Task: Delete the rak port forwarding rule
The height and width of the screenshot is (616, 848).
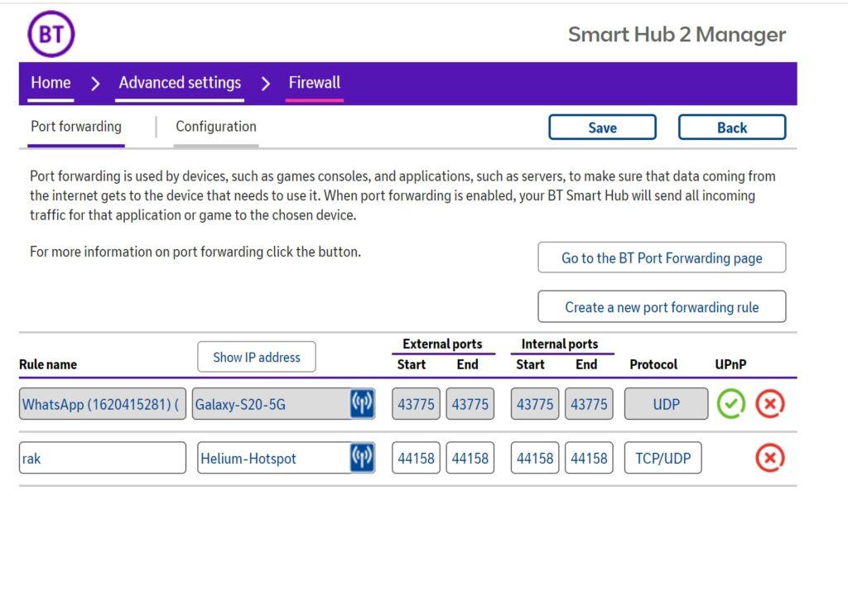Action: [769, 458]
